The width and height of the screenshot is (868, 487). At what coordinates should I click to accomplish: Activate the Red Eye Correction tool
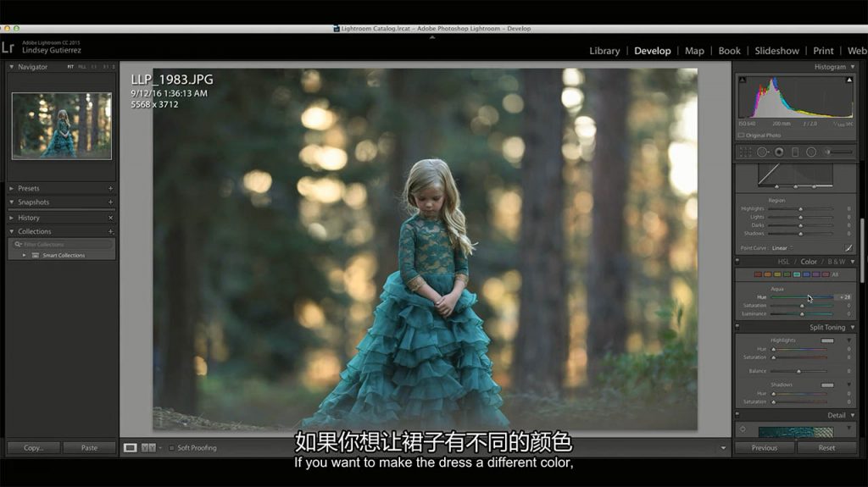(779, 152)
